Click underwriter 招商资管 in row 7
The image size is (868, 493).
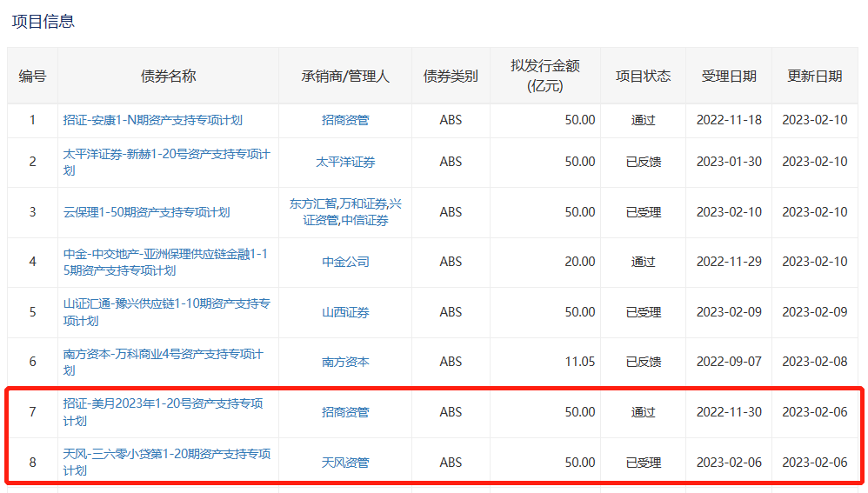(x=345, y=412)
